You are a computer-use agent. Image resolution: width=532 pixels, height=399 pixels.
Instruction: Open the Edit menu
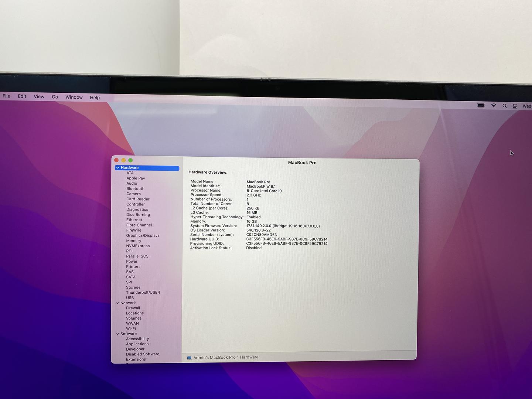point(22,96)
